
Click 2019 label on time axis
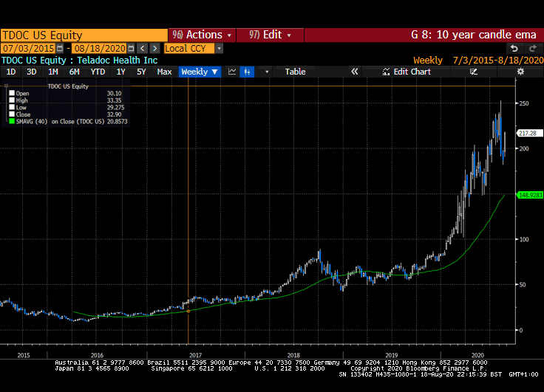coord(392,355)
